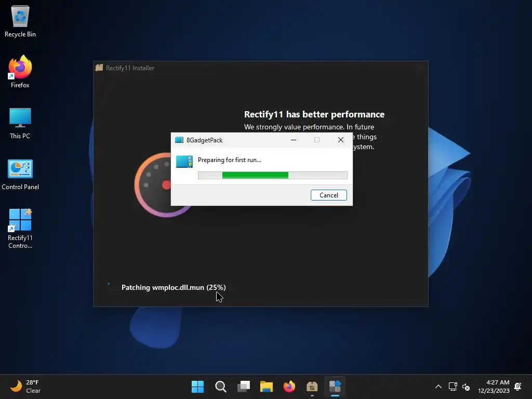This screenshot has height=399, width=532.
Task: Open the Windows Start menu
Action: click(x=197, y=387)
